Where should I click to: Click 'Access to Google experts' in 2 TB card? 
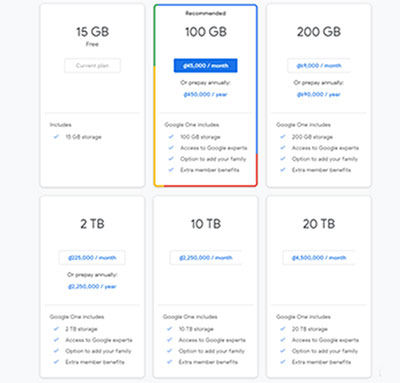[99, 340]
